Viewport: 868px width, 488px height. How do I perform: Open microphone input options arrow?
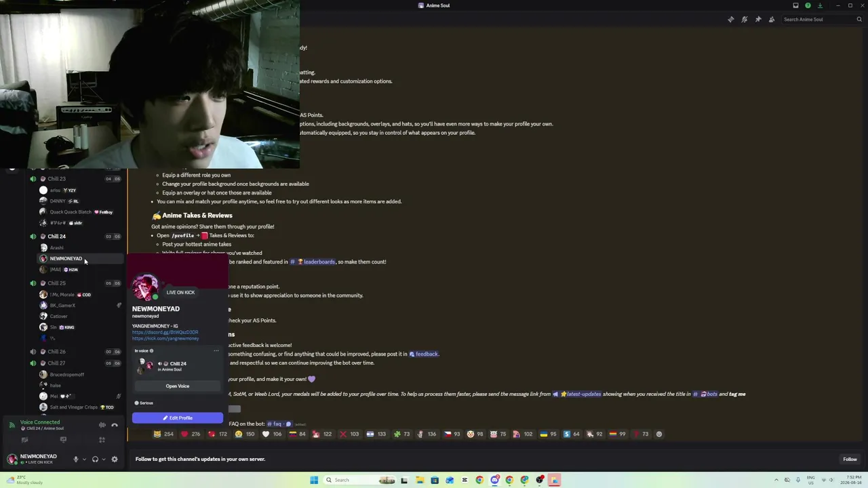pos(84,459)
